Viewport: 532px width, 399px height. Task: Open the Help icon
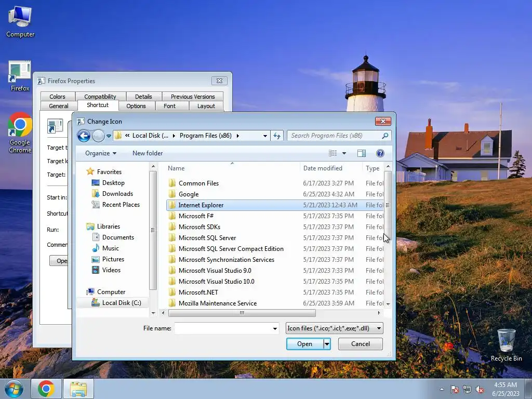click(x=380, y=153)
